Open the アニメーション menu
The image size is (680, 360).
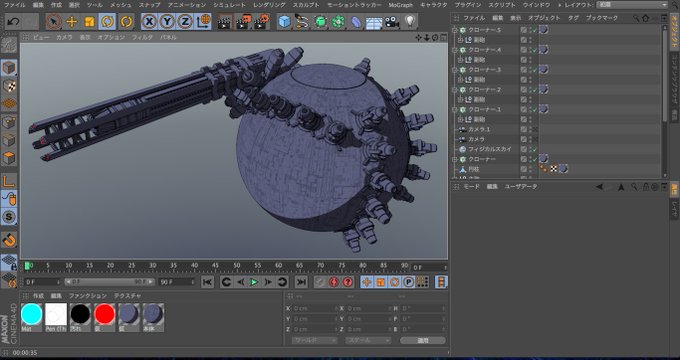coord(187,5)
